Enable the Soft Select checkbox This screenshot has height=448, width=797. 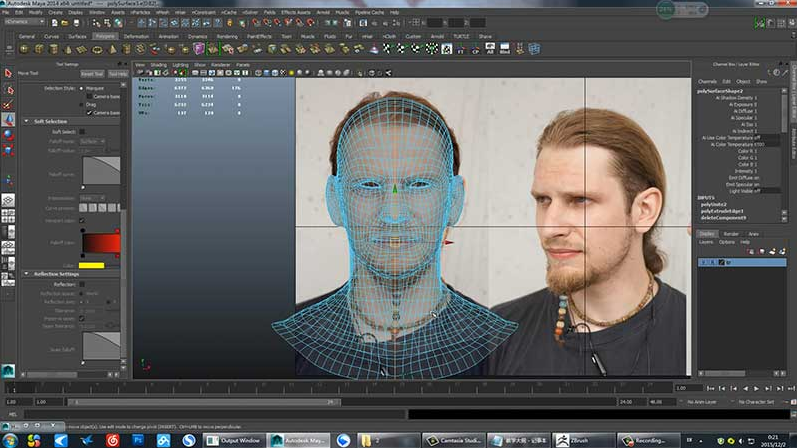click(82, 132)
